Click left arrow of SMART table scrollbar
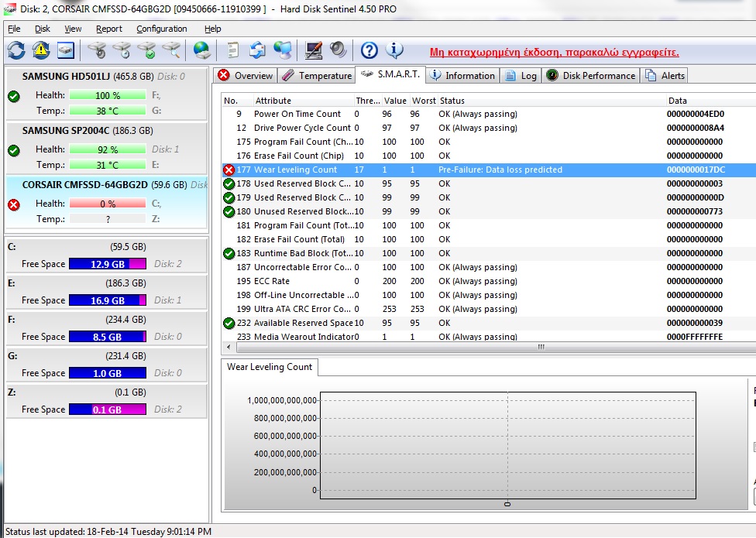Screen dimensions: 756x538 229,347
